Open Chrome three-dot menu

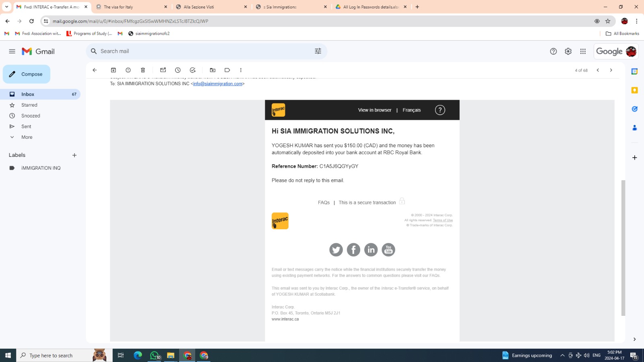pyautogui.click(x=637, y=21)
